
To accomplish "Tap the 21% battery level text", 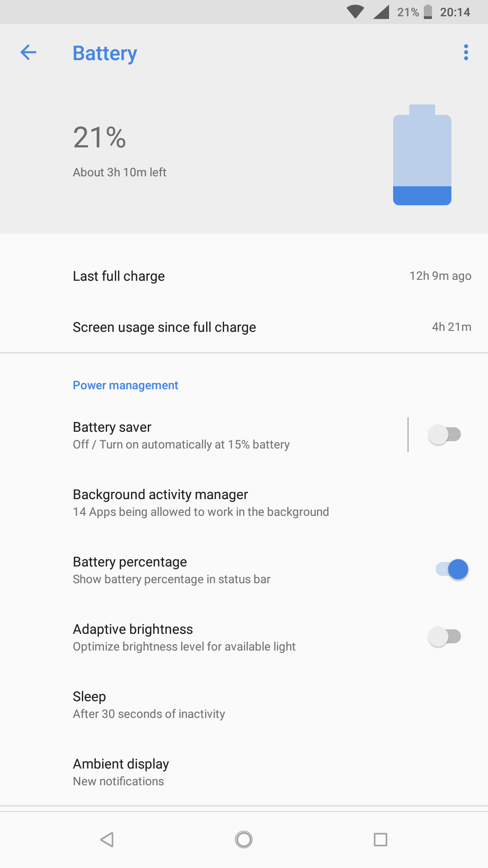I will click(99, 137).
